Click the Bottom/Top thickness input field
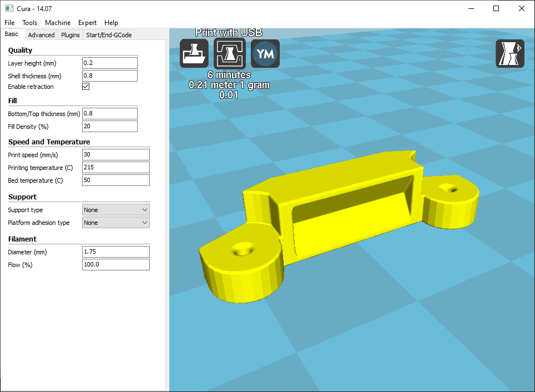 click(110, 113)
